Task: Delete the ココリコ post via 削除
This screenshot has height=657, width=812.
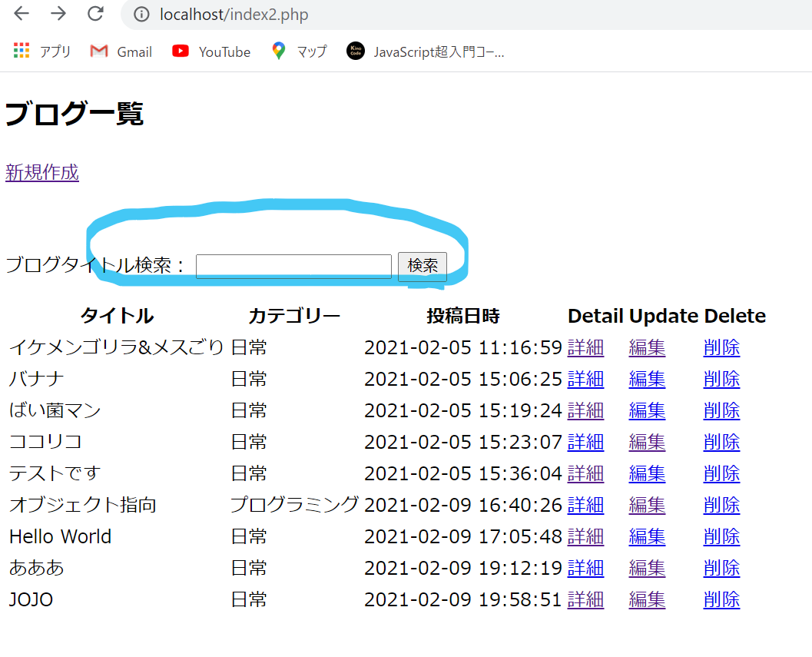Action: point(721,442)
